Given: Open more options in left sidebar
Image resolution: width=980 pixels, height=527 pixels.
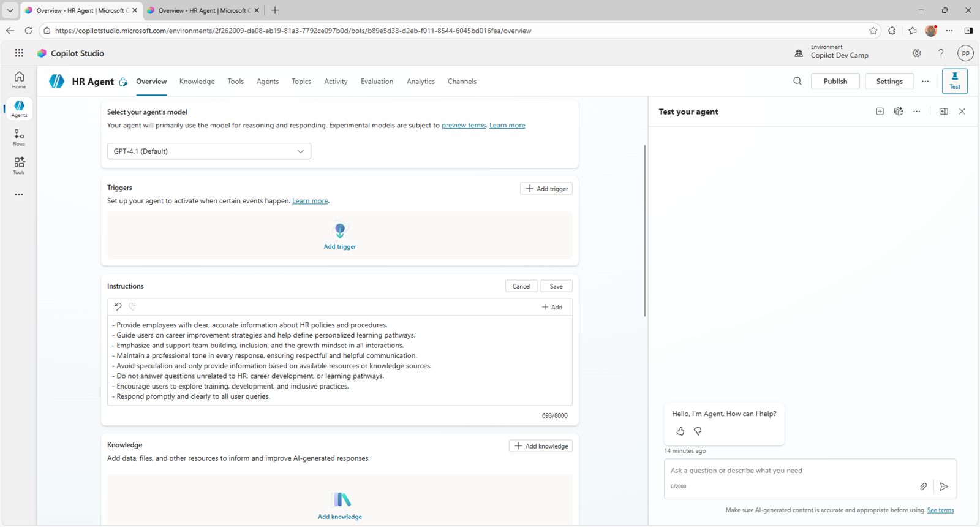Looking at the screenshot, I should click(19, 195).
